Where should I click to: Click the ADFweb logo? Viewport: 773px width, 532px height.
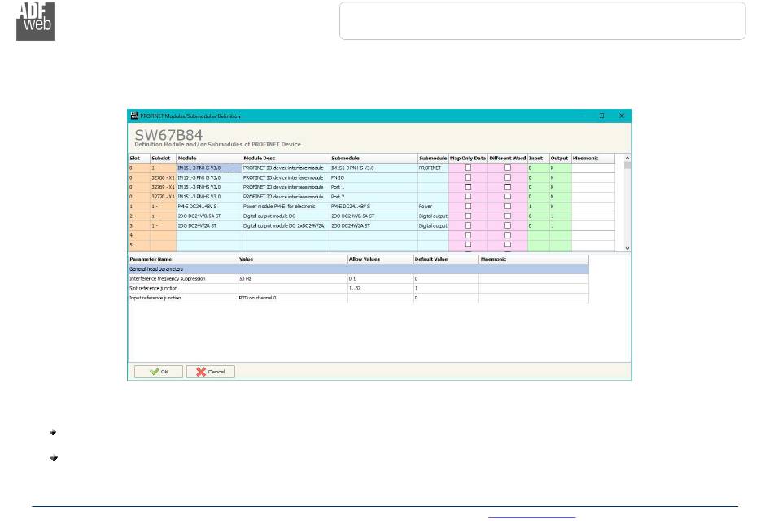[x=35, y=21]
